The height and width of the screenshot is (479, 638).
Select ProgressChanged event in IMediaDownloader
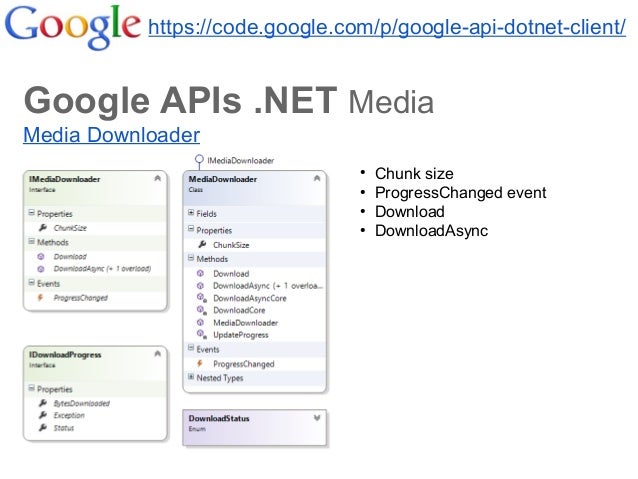81,298
